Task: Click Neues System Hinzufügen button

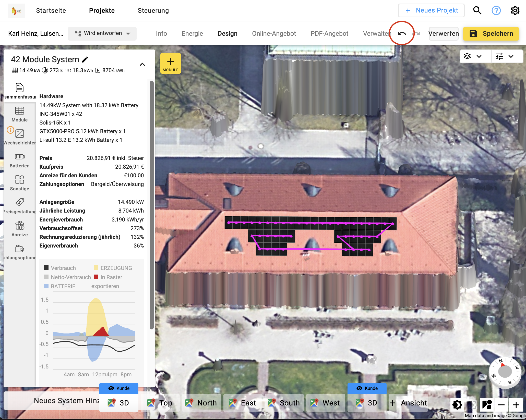Action: point(52,401)
